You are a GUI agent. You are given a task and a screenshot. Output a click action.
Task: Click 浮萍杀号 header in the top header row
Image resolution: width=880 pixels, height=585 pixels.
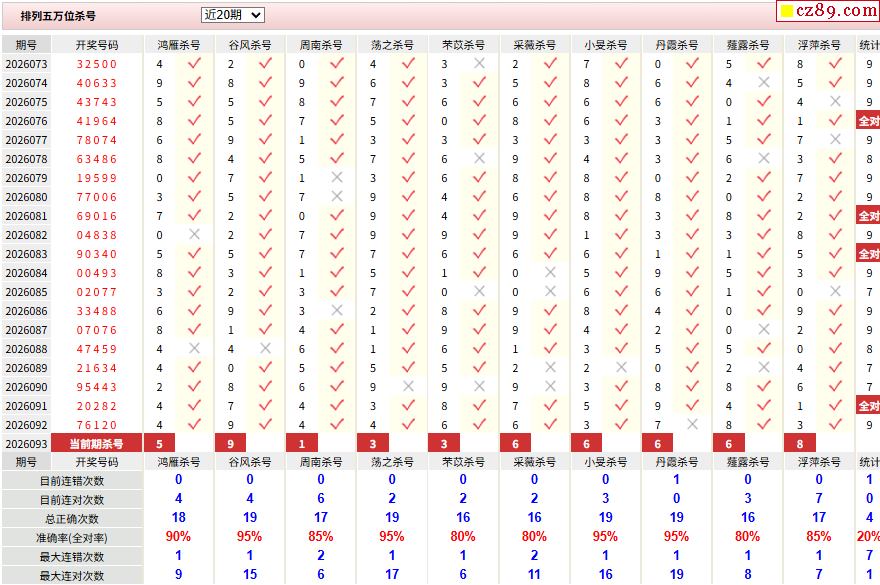(x=819, y=45)
